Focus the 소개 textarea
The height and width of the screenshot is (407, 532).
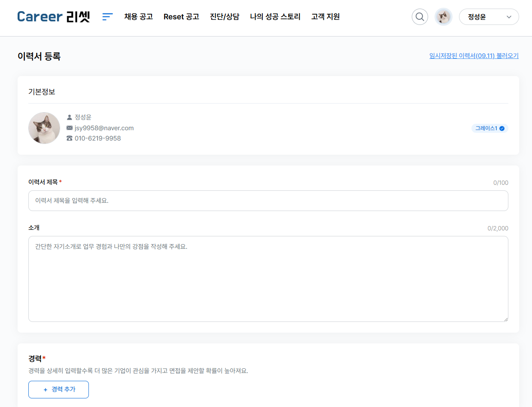[x=268, y=279]
